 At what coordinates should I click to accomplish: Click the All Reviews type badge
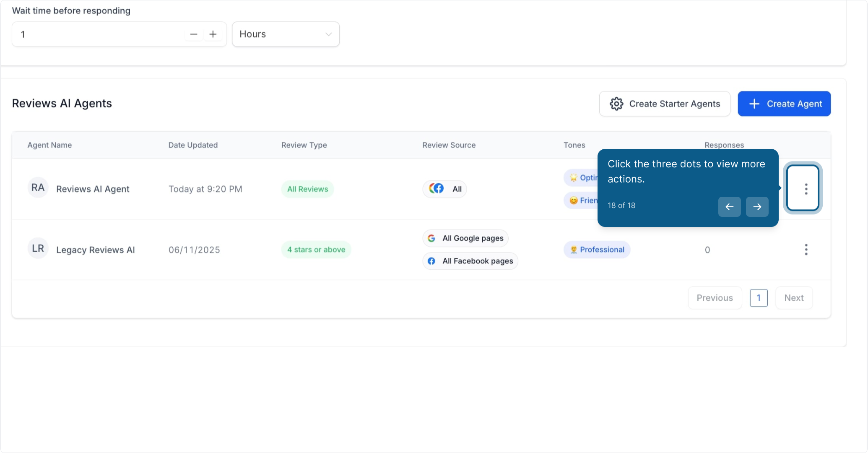(307, 189)
